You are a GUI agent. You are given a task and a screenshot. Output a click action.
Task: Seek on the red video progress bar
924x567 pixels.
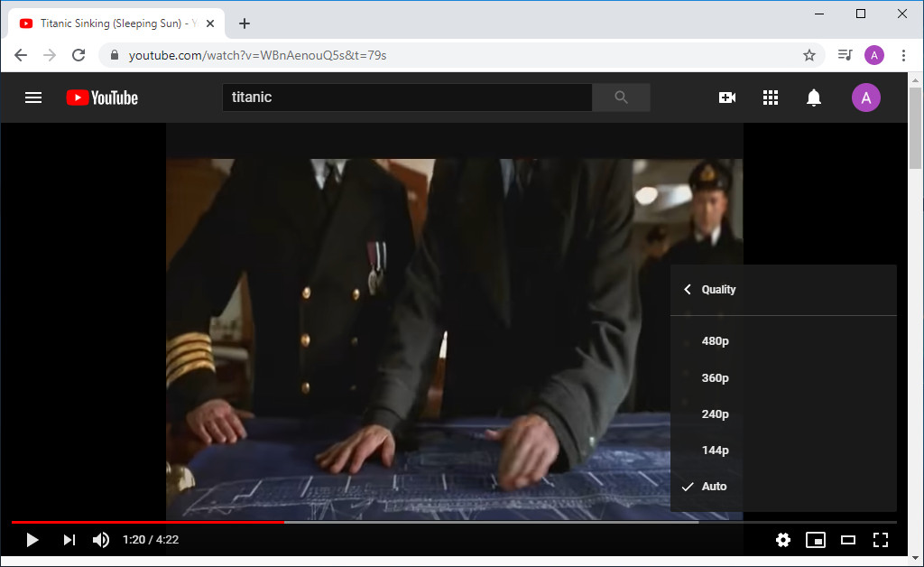coord(148,522)
